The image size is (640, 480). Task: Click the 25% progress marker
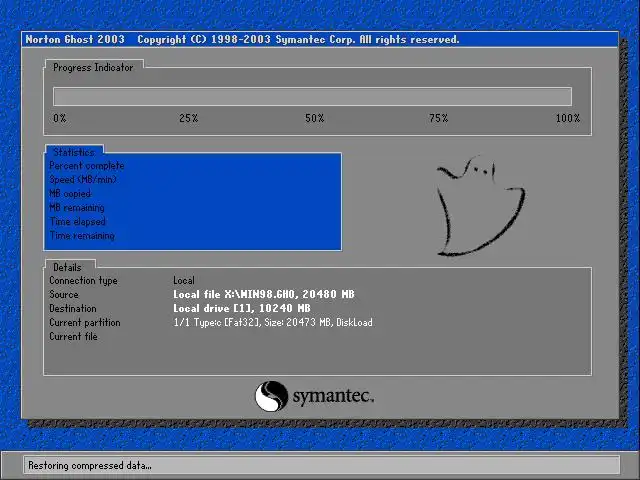click(189, 118)
